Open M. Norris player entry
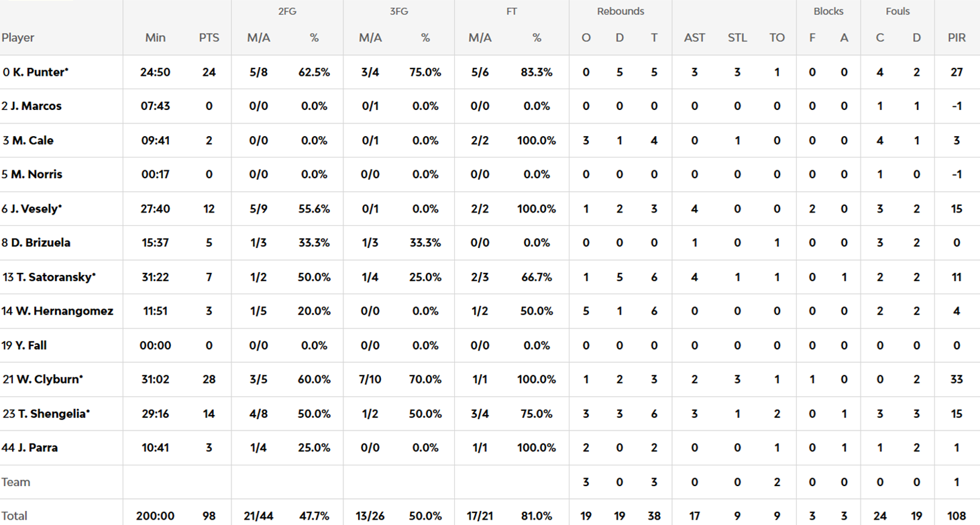 tap(36, 174)
